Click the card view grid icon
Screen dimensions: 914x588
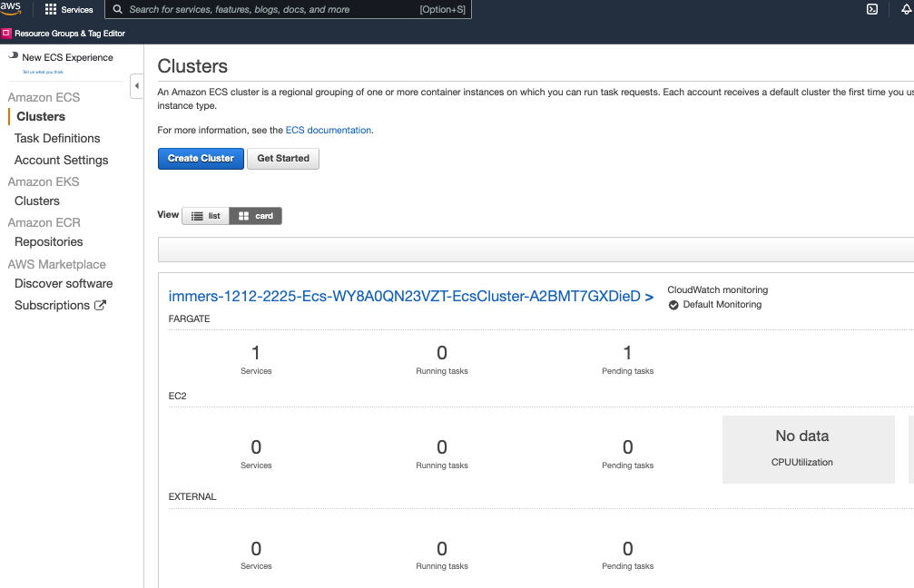click(243, 216)
